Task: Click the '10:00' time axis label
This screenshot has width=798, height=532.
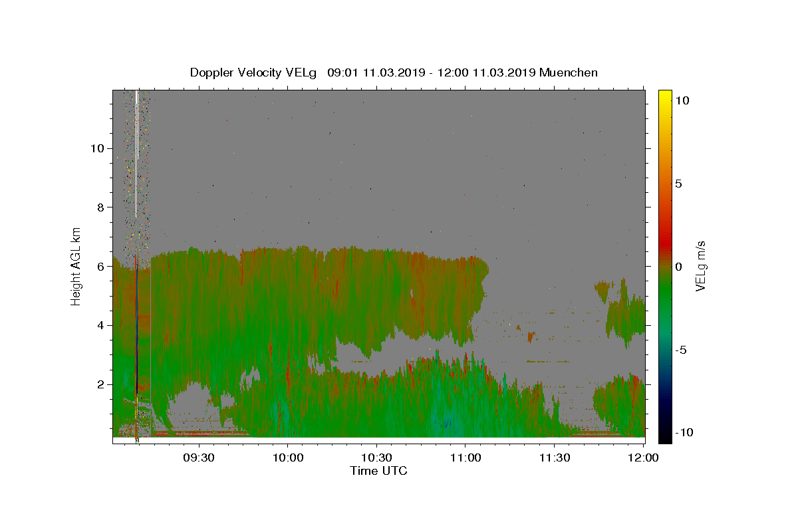Action: pos(288,458)
